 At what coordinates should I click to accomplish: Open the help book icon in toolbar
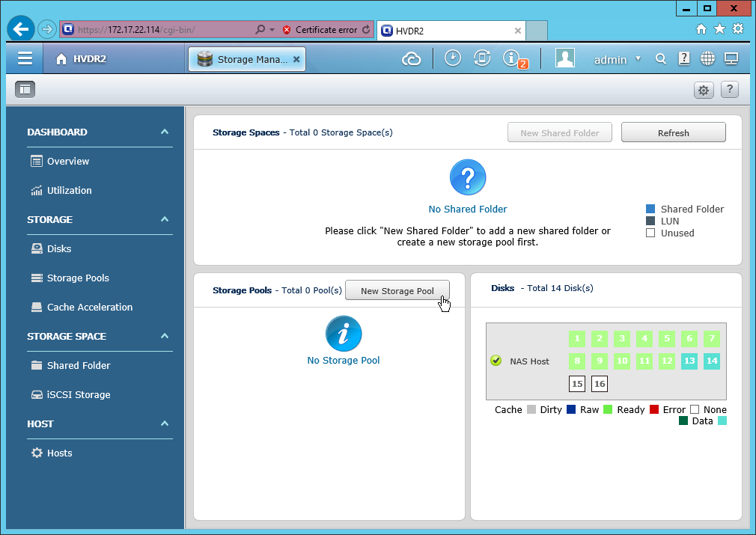click(x=683, y=59)
